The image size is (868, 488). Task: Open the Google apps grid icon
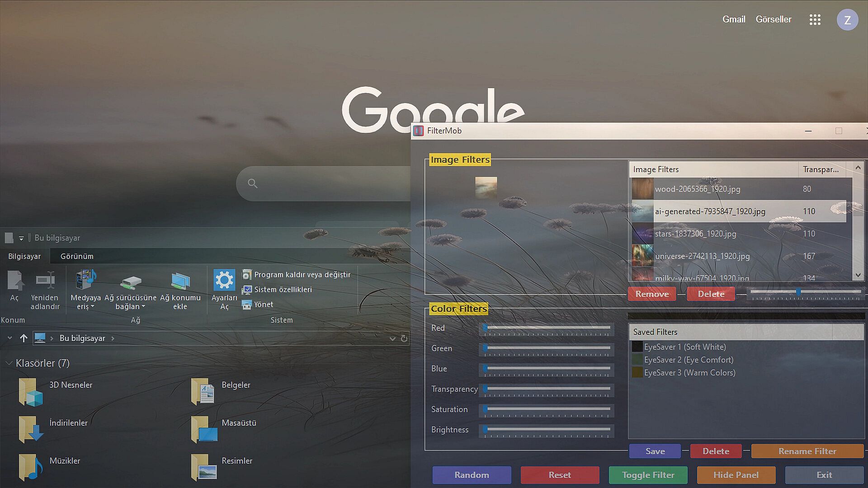(x=815, y=19)
